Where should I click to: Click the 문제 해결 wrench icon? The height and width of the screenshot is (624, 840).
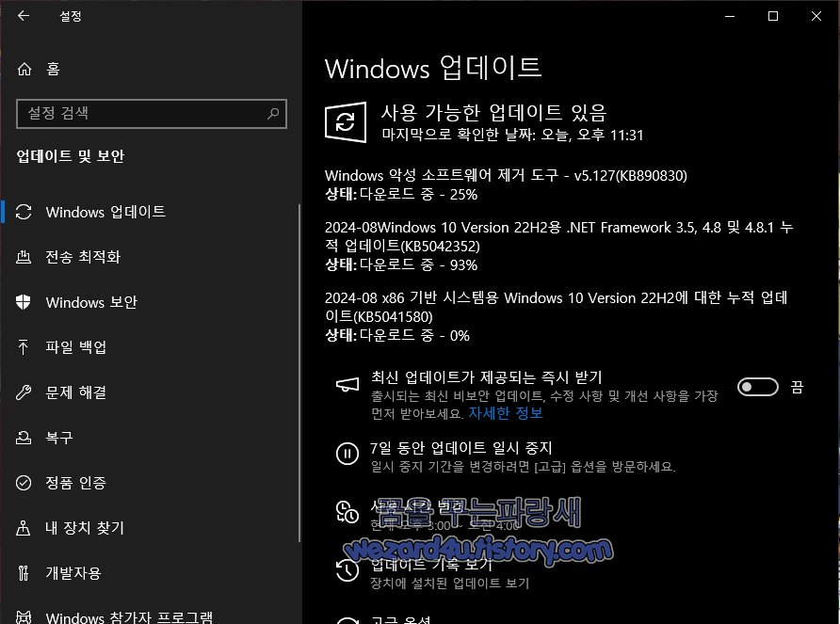24,392
